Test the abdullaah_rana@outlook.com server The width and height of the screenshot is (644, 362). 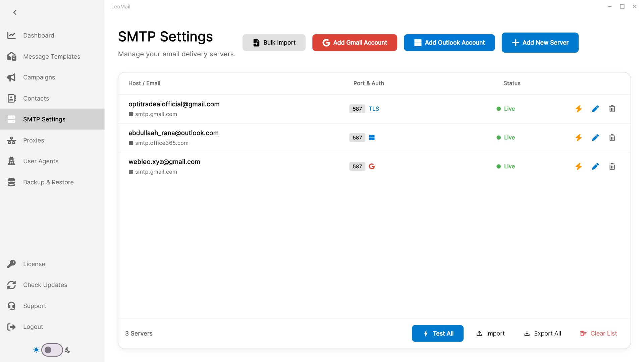click(x=579, y=137)
